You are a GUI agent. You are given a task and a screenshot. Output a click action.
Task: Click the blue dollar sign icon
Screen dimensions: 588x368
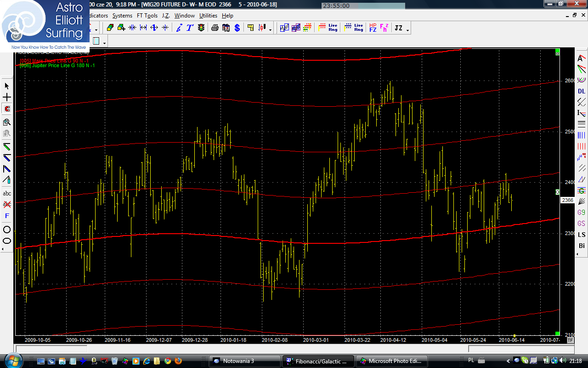(x=237, y=28)
